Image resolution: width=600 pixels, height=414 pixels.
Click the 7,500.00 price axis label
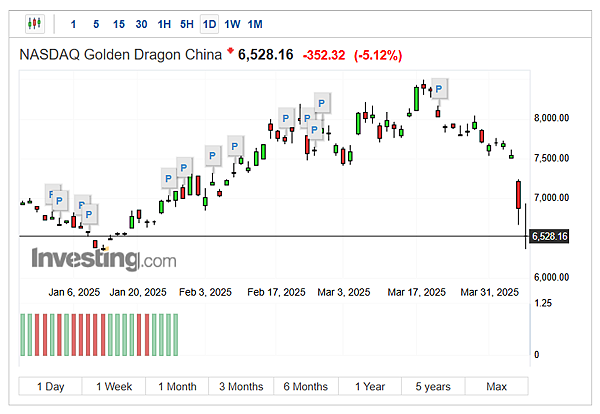coord(551,158)
